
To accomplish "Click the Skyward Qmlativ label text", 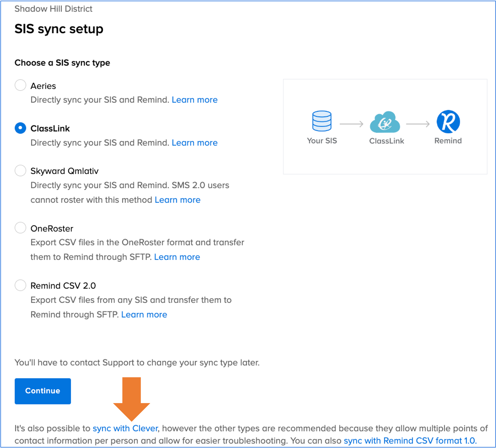I will click(64, 171).
